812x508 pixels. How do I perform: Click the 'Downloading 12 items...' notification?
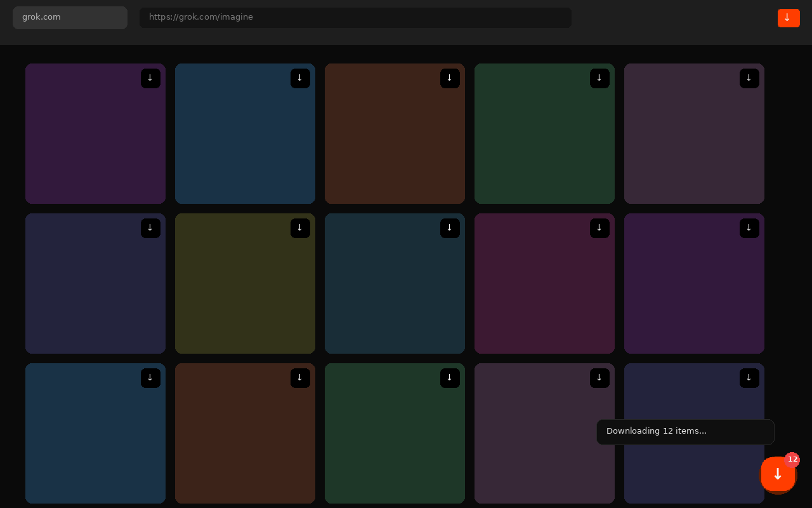[x=685, y=432]
